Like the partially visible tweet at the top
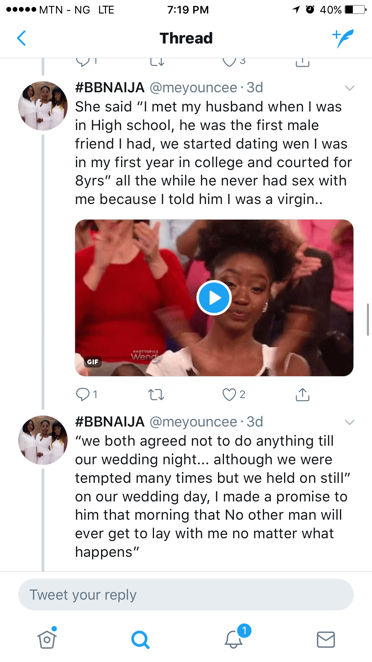This screenshot has height=662, width=372. point(234,61)
